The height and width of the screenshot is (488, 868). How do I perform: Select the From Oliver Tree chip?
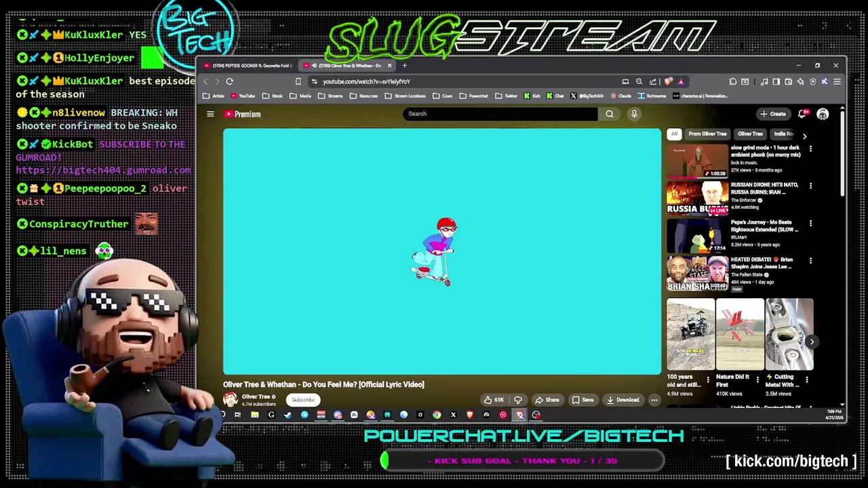click(707, 134)
